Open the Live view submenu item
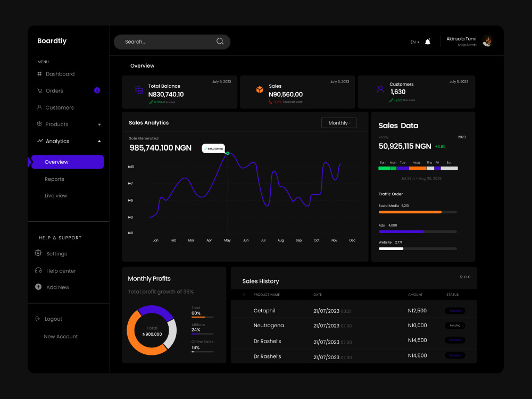The image size is (532, 399). click(x=56, y=195)
